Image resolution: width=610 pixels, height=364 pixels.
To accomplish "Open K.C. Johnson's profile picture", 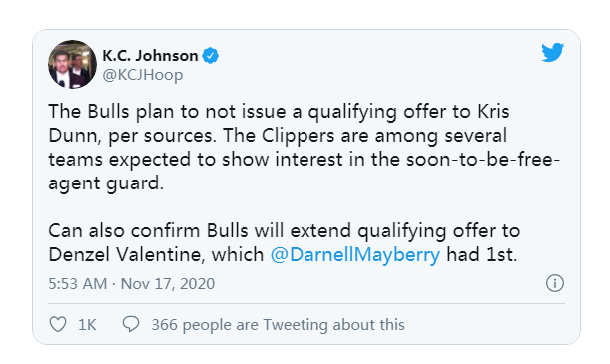I will (x=72, y=64).
